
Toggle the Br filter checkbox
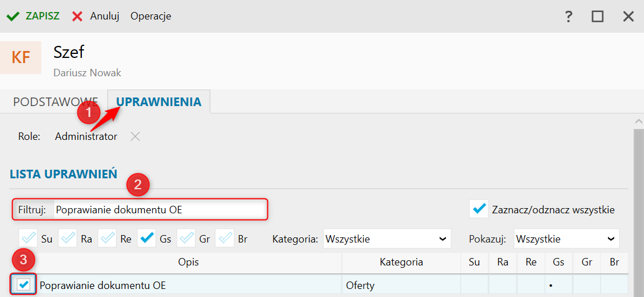[x=224, y=239]
